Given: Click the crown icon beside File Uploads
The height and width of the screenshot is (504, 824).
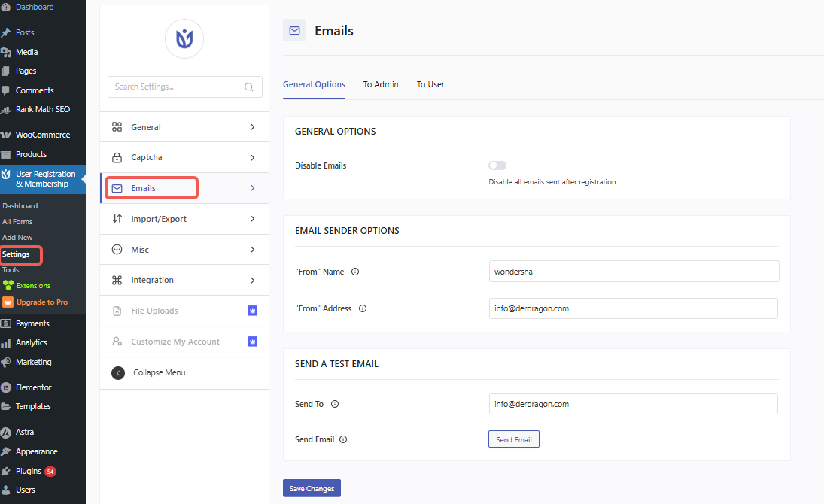Looking at the screenshot, I should (x=253, y=311).
